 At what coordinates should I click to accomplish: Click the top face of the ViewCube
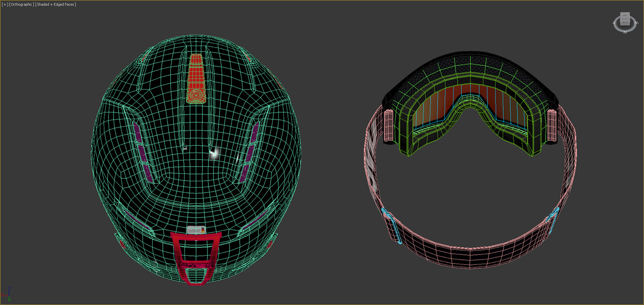click(626, 15)
